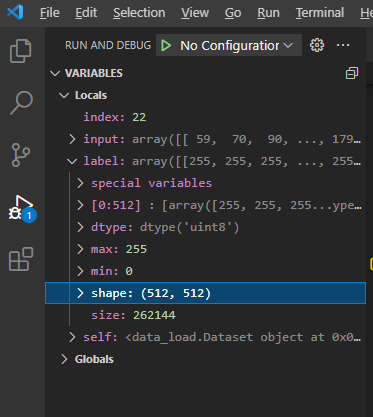Click the RUN AND DEBUG title
The height and width of the screenshot is (417, 373).
coord(108,45)
